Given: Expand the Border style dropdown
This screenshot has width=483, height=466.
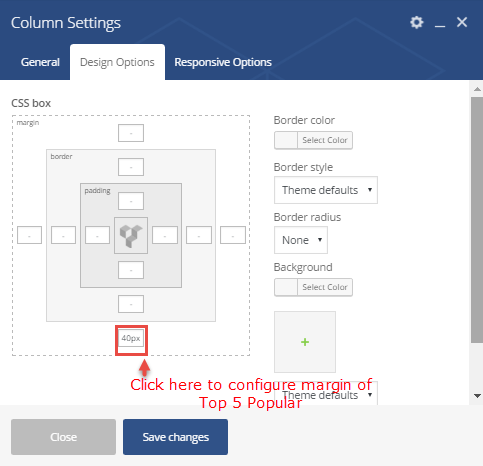Looking at the screenshot, I should coord(326,190).
